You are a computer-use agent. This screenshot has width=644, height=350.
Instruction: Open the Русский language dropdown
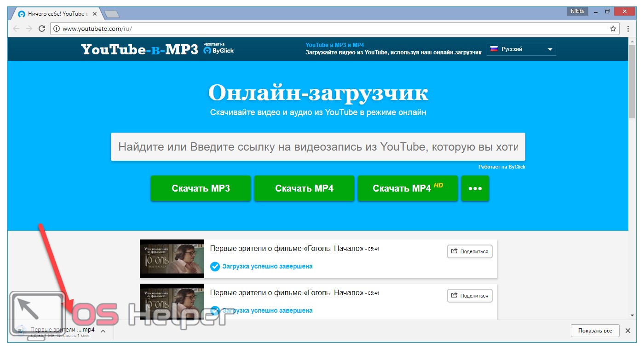521,49
